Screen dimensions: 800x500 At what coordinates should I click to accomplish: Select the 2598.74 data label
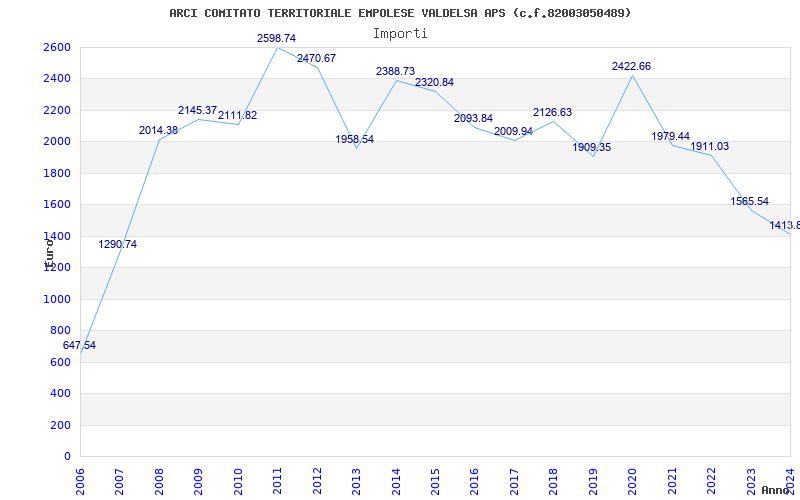tap(277, 38)
